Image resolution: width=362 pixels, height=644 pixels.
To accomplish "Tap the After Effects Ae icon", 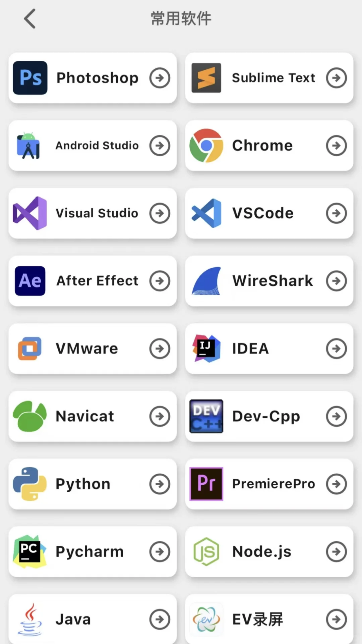I will pyautogui.click(x=30, y=281).
